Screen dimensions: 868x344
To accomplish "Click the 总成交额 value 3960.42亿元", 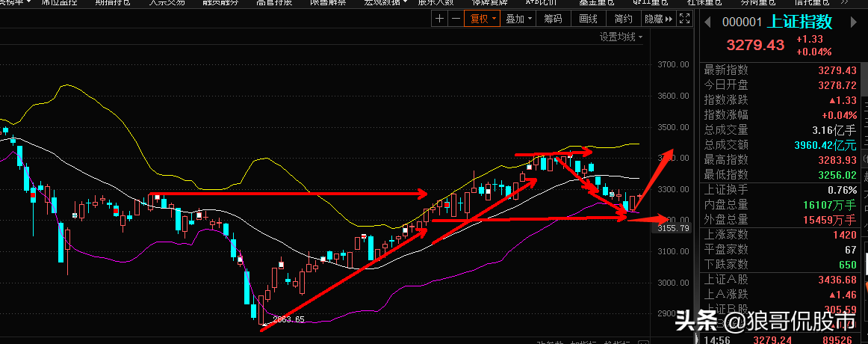I will click(x=824, y=145).
